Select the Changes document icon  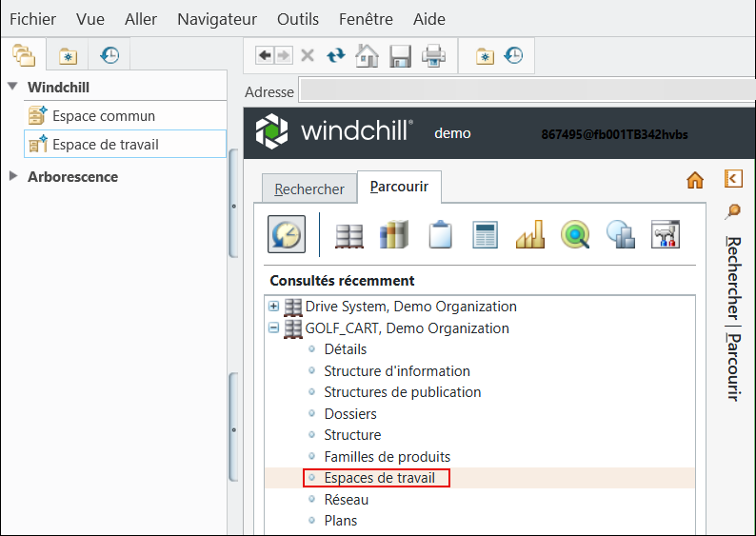485,235
